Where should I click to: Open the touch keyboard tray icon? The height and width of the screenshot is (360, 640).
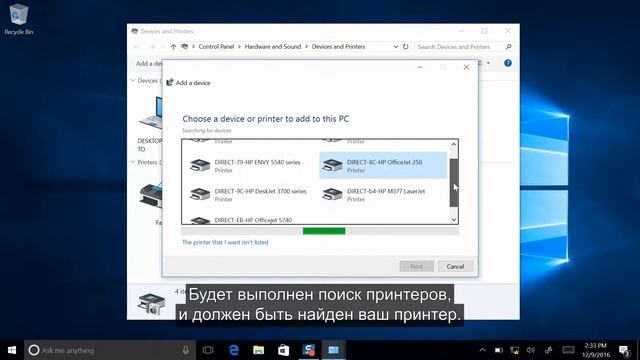point(568,350)
